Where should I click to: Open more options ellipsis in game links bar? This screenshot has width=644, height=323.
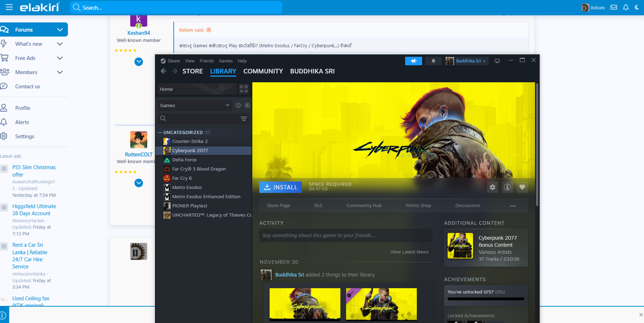pyautogui.click(x=513, y=206)
